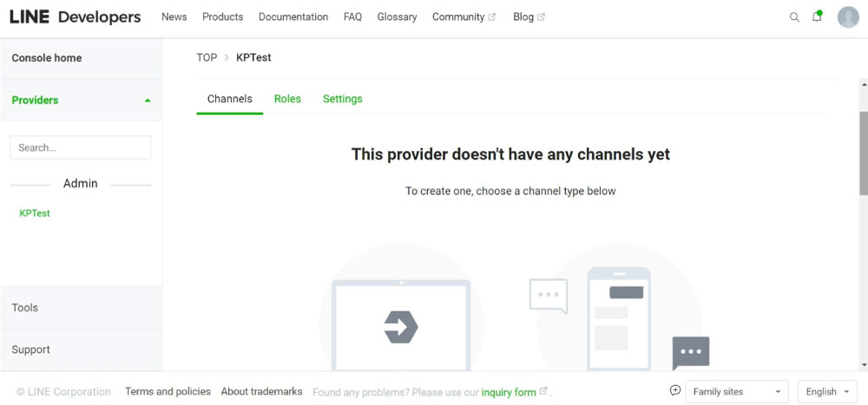Screen dimensions: 868x405
Task: Switch to the Roles tab
Action: click(288, 99)
